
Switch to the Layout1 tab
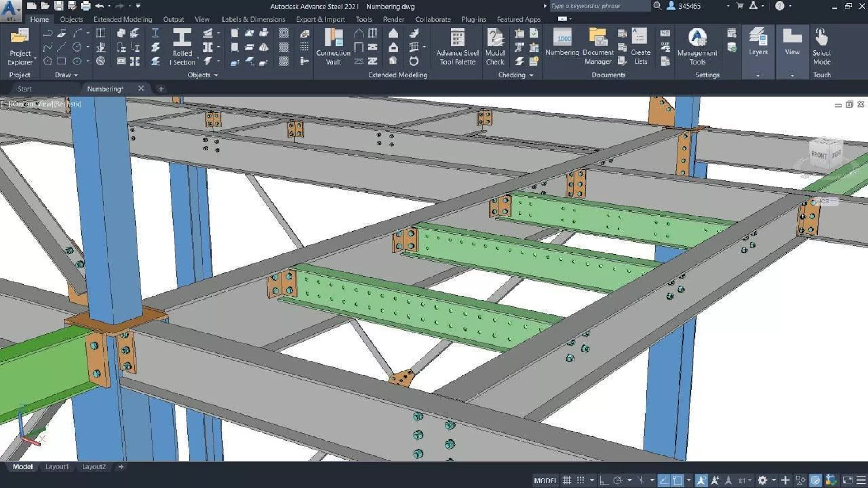pos(57,467)
